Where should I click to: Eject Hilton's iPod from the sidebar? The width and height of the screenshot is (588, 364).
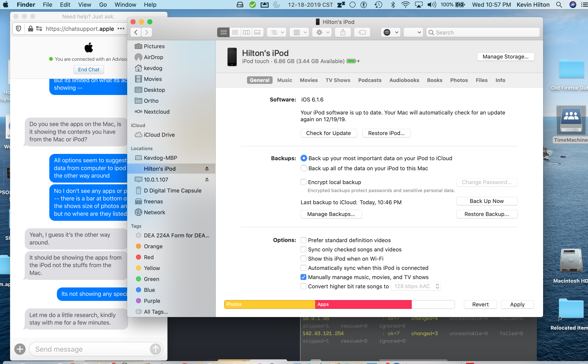(x=207, y=169)
